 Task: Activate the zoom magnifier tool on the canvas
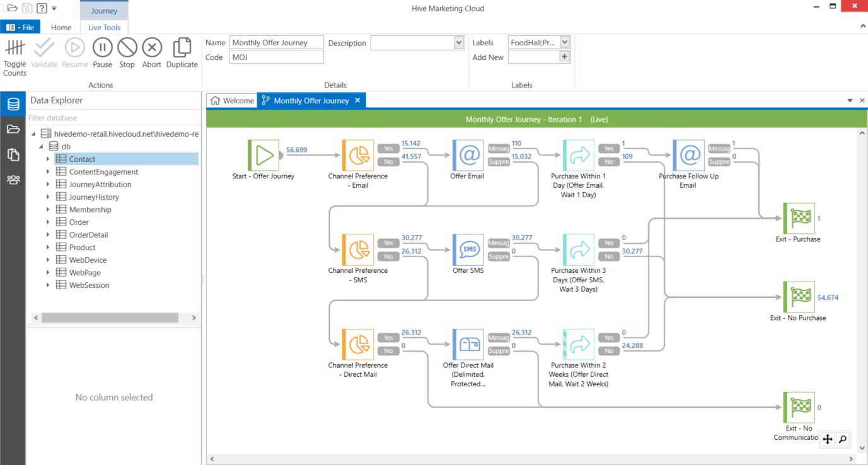[842, 439]
